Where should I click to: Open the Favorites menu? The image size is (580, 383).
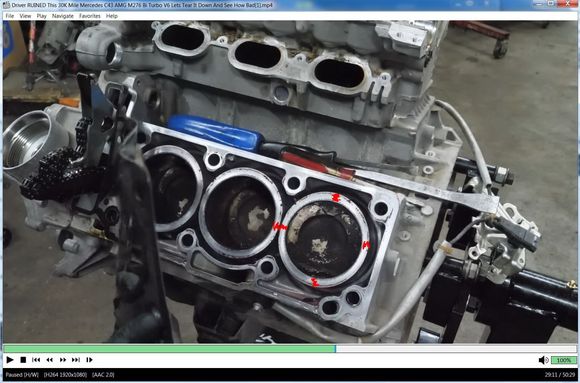tap(90, 16)
